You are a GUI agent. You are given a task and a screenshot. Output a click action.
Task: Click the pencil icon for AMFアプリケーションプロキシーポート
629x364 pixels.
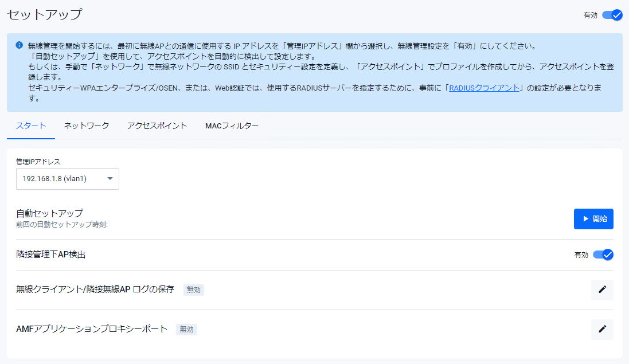pyautogui.click(x=602, y=329)
